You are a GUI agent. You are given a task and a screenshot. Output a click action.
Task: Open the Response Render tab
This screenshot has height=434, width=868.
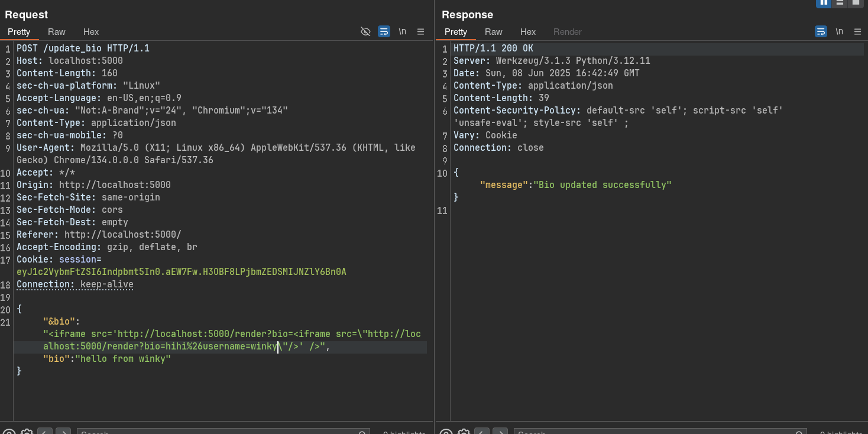click(x=567, y=31)
